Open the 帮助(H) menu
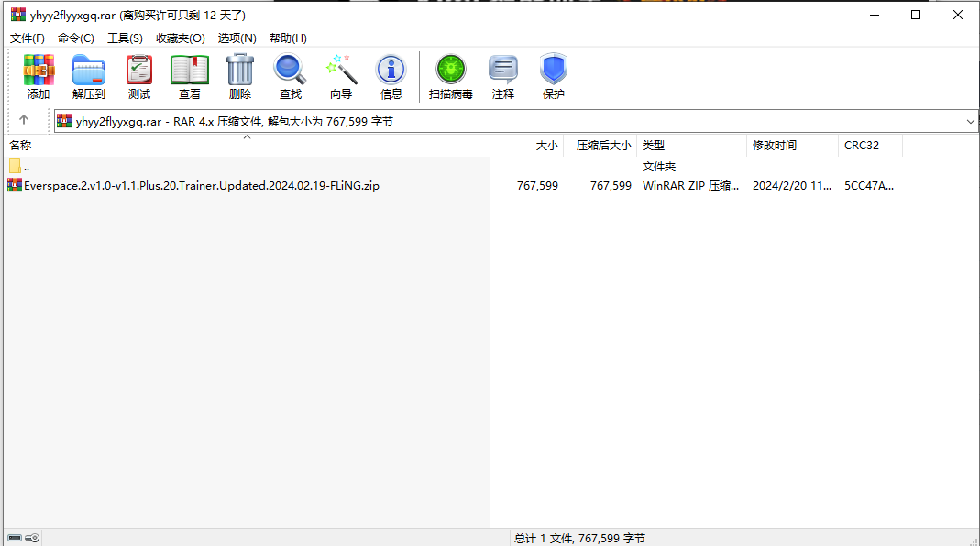Screen dimensions: 980x546 (x=288, y=38)
